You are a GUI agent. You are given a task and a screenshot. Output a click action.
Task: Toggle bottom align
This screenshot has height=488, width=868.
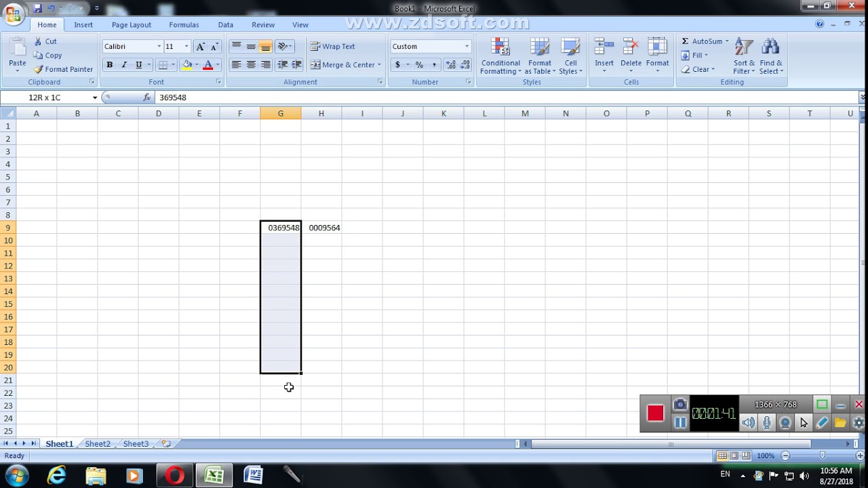point(266,47)
